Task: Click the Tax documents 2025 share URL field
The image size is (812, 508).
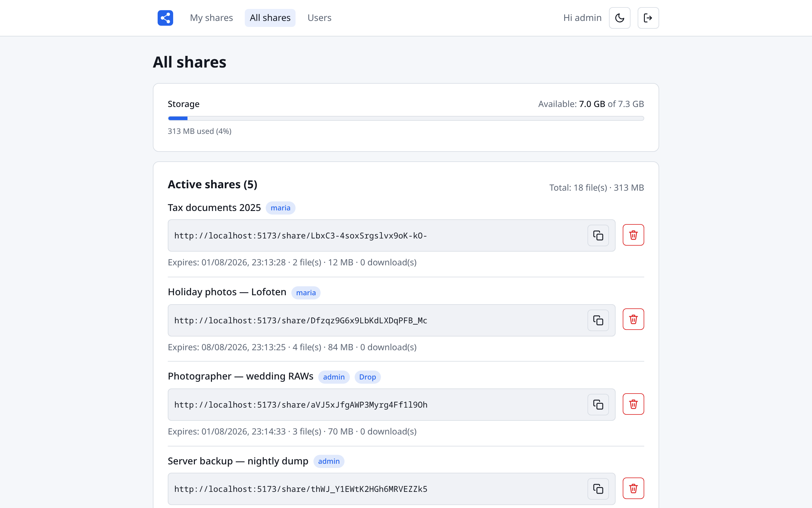Action: point(391,235)
